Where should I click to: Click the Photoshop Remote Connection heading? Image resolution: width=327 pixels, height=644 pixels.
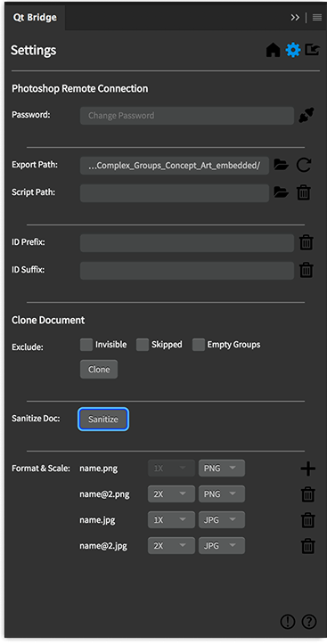pyautogui.click(x=79, y=88)
